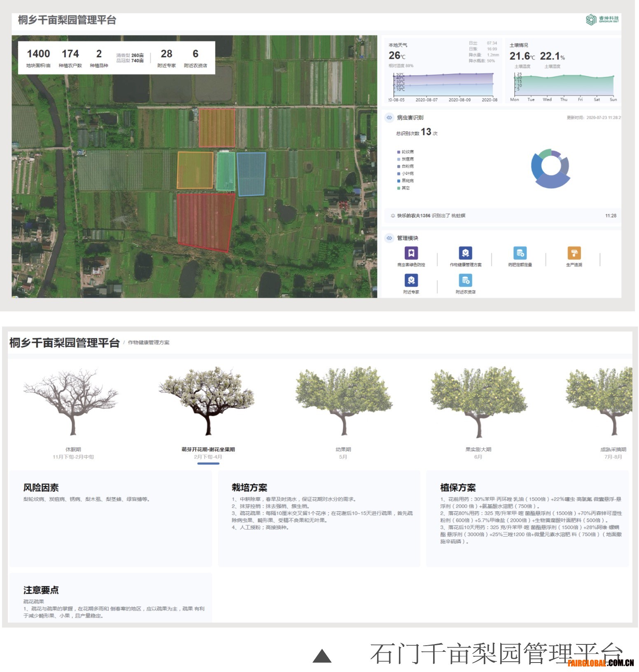Click the bare dormant tree image

click(x=72, y=402)
